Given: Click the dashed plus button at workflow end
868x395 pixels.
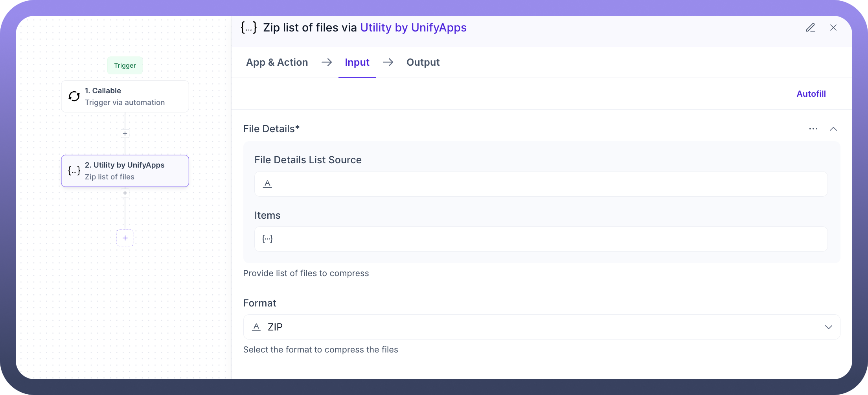Looking at the screenshot, I should (x=125, y=238).
